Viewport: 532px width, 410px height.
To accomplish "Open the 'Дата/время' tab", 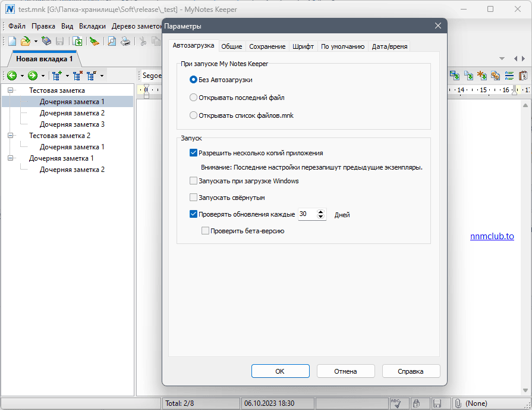I will click(389, 46).
